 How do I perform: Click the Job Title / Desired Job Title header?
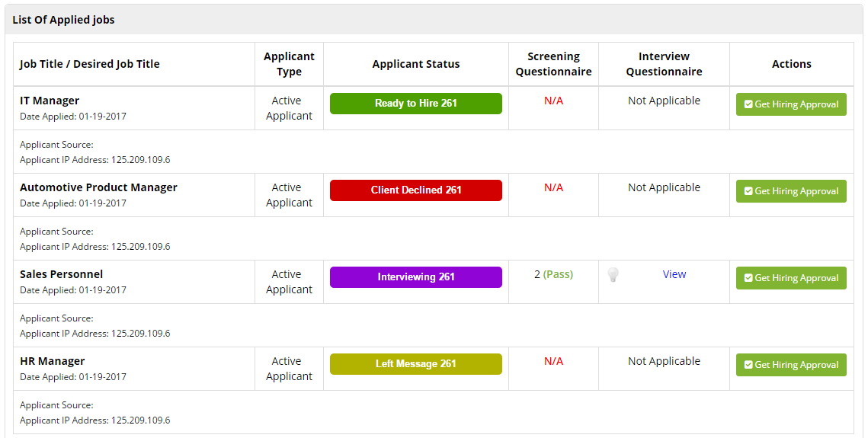click(90, 64)
